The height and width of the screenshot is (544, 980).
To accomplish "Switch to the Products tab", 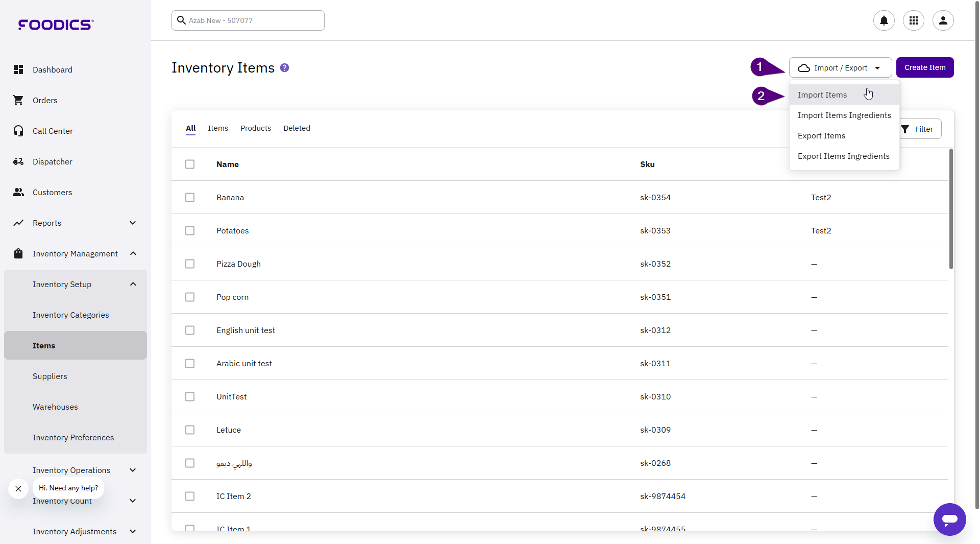I will [255, 128].
